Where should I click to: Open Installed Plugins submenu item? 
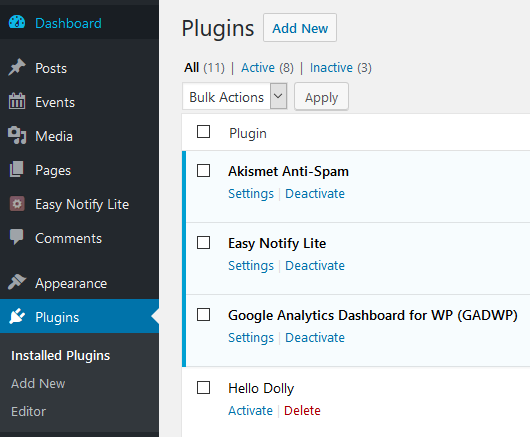(61, 356)
